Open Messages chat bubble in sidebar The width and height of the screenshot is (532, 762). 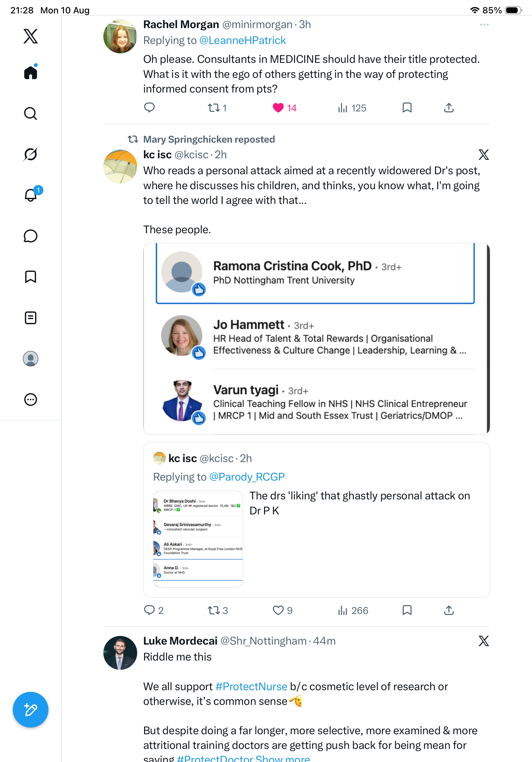31,236
